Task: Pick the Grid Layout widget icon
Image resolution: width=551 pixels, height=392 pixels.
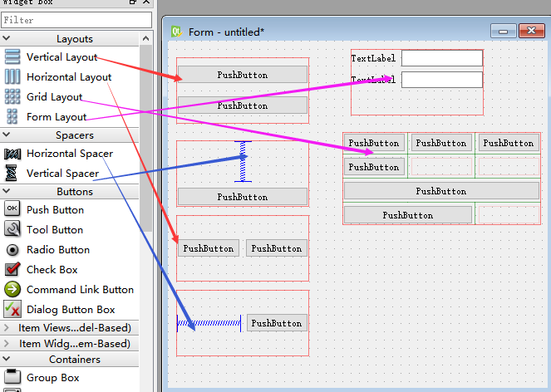Action: [x=12, y=97]
